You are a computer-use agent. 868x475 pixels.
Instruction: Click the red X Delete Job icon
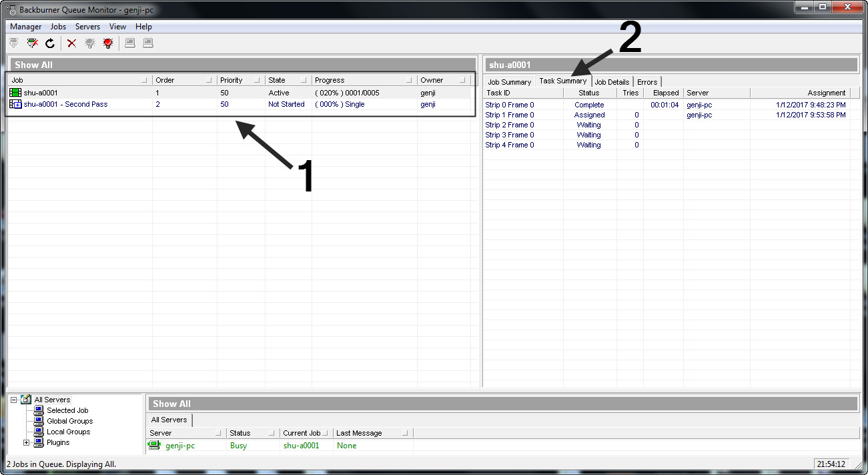coord(71,43)
